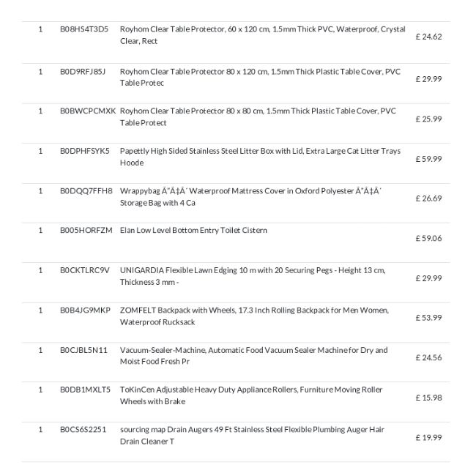Click ASIN code B0B4JG9MKP
This screenshot has width=465, height=476.
85,310
